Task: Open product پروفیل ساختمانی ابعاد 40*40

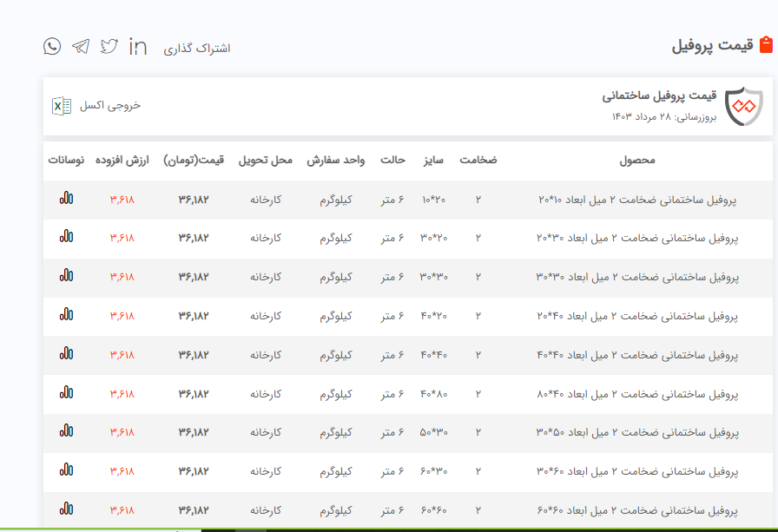Action: coord(636,355)
